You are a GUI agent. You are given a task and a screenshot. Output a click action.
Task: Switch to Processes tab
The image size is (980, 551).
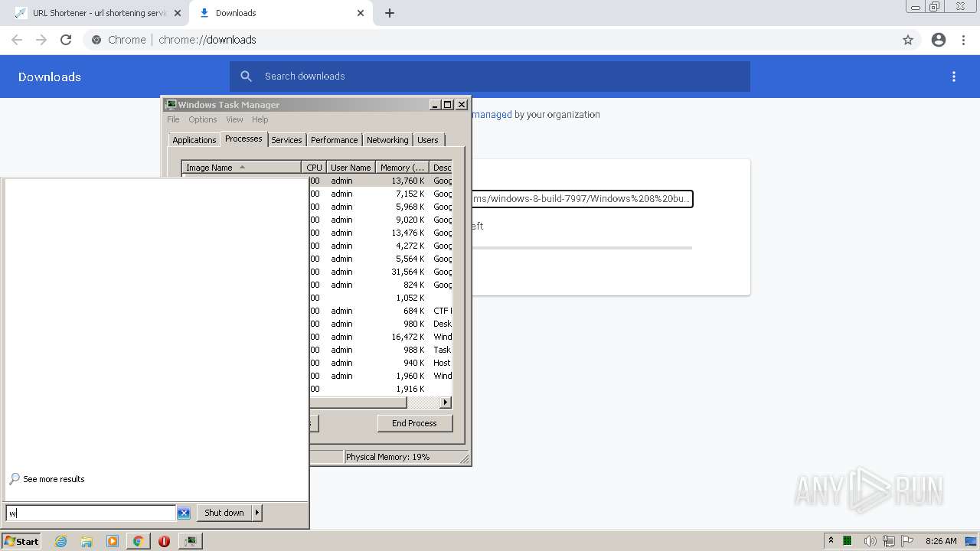tap(243, 139)
